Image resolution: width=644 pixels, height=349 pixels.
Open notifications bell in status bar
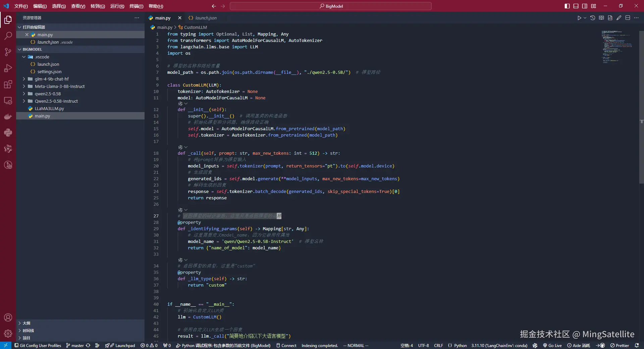tap(637, 345)
